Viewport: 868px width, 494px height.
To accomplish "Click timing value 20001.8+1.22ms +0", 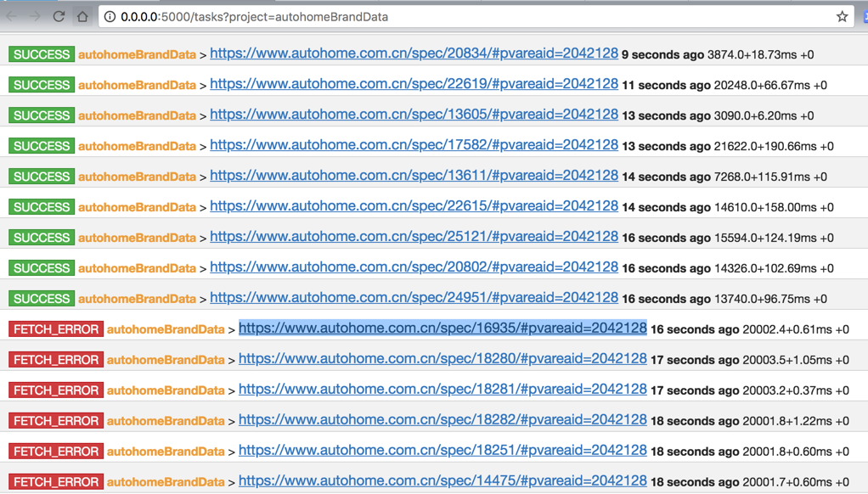I will (x=796, y=420).
